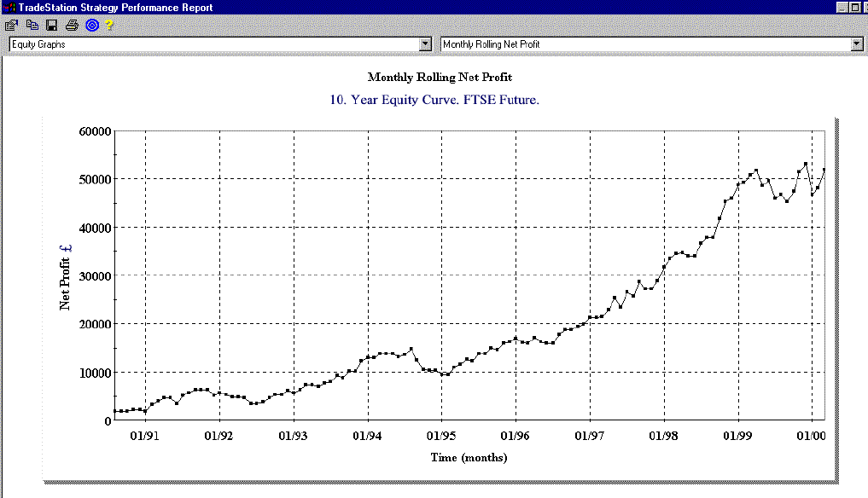The height and width of the screenshot is (498, 868).
Task: Click the Copy icon in the toolbar
Action: [32, 25]
